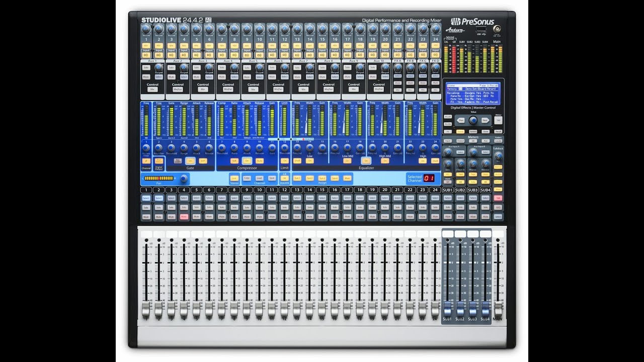The image size is (644, 362).
Task: Open the FX menu in Master Control
Action: click(x=448, y=131)
